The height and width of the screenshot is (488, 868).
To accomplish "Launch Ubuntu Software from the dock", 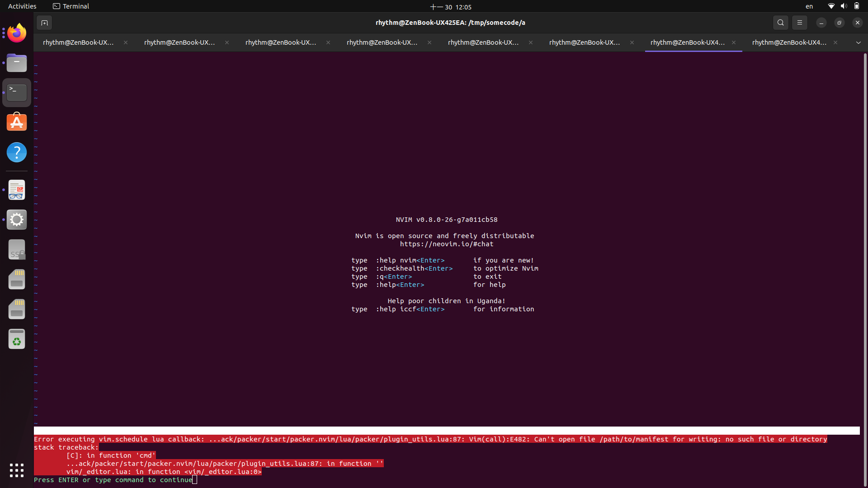I will coord(16,122).
